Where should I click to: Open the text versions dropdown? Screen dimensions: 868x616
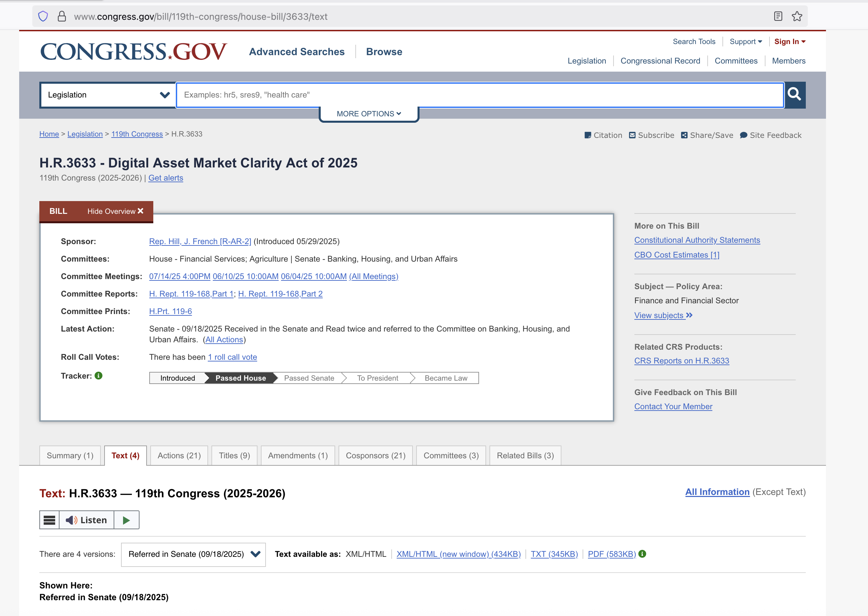(193, 554)
